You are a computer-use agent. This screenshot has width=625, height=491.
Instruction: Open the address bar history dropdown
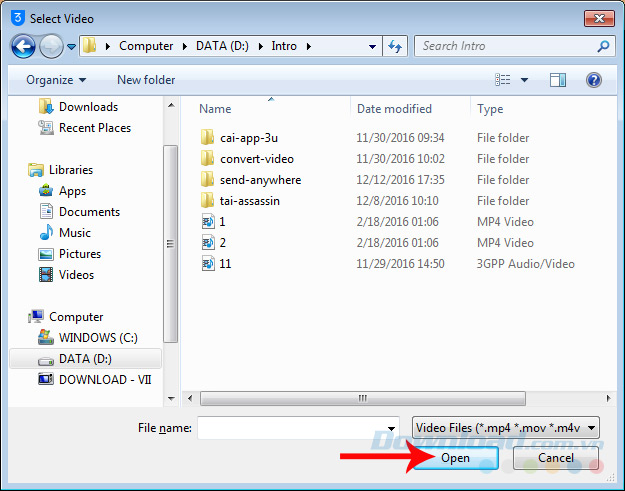click(372, 47)
